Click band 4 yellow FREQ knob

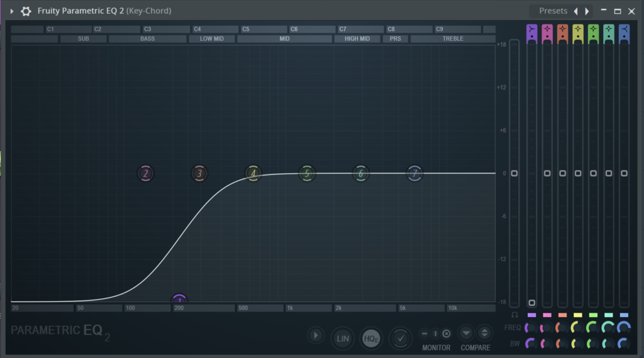577,328
